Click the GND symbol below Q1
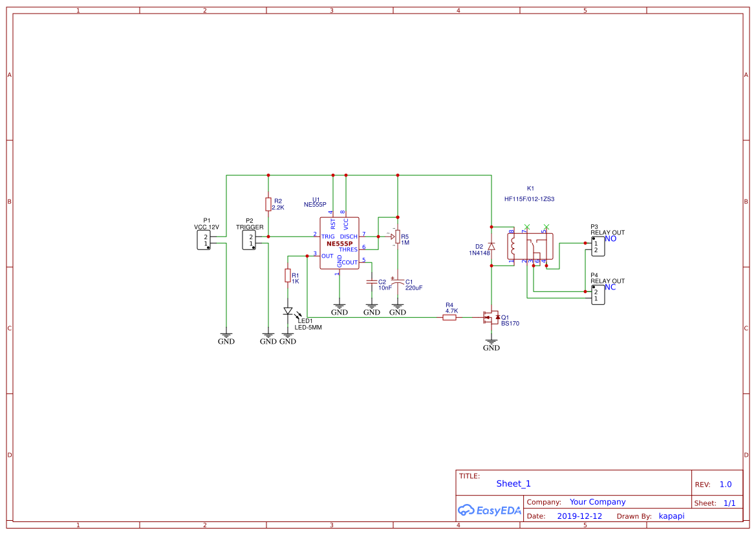The image size is (756, 535). tap(491, 341)
